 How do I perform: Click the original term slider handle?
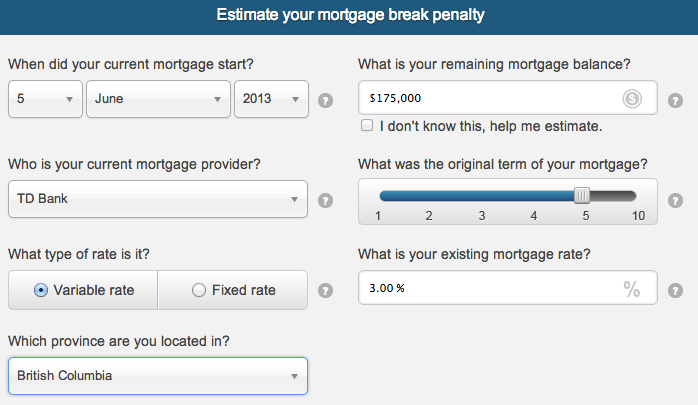coord(582,195)
